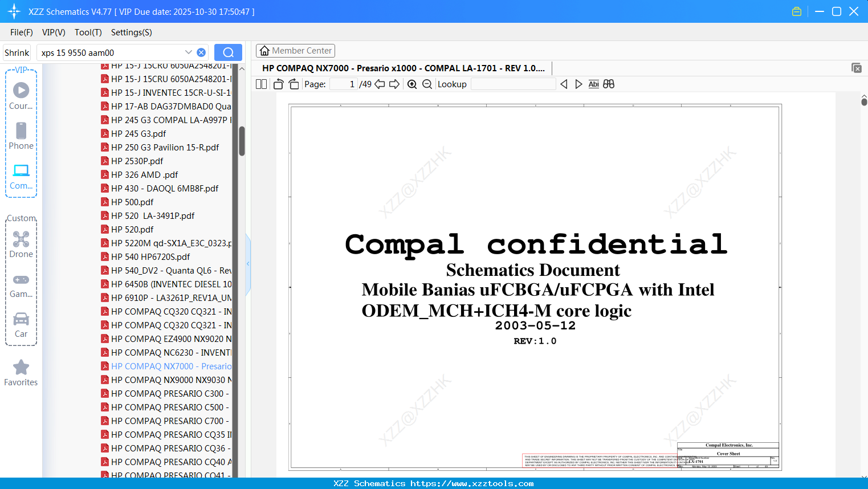The width and height of the screenshot is (868, 489).
Task: Open HP COMPAQ PRESARIO CQ36 file
Action: pyautogui.click(x=166, y=449)
